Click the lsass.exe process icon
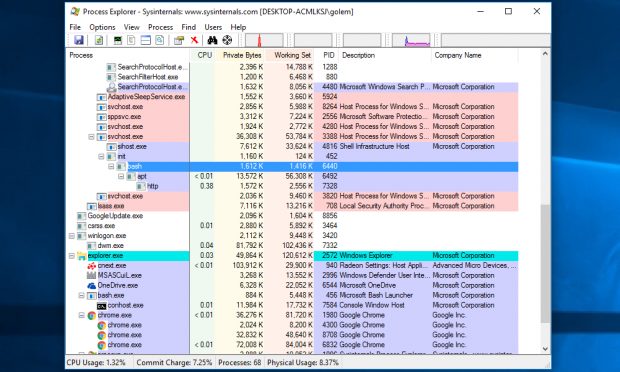This screenshot has width=620, height=372. 92,206
